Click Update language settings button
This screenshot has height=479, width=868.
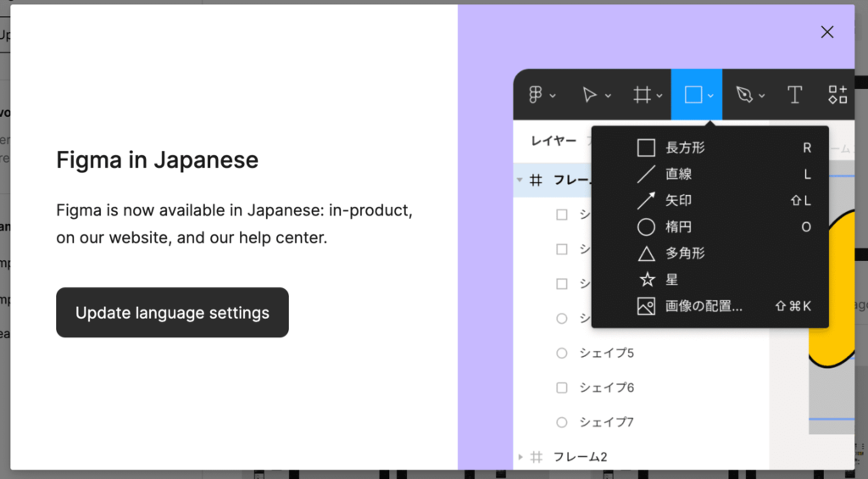[172, 313]
